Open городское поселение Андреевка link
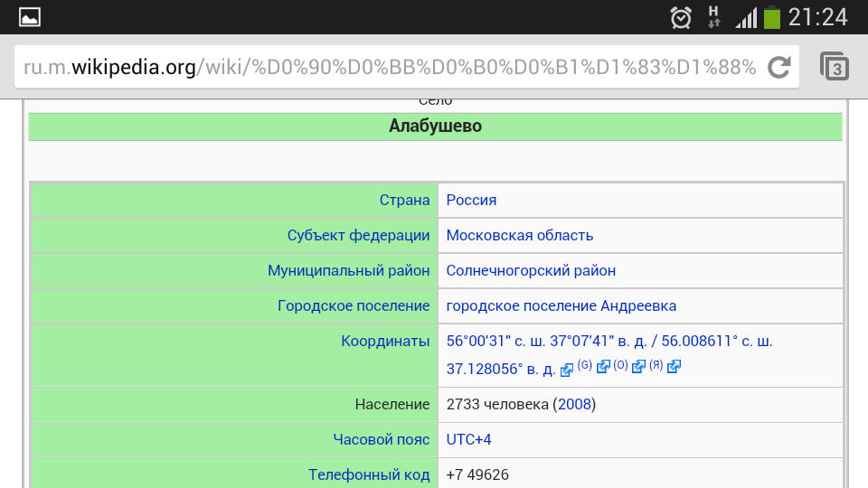The image size is (868, 488). pos(561,305)
